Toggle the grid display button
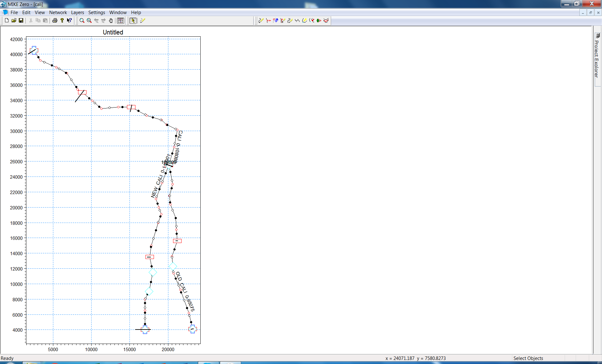Image resolution: width=602 pixels, height=364 pixels. [x=121, y=20]
